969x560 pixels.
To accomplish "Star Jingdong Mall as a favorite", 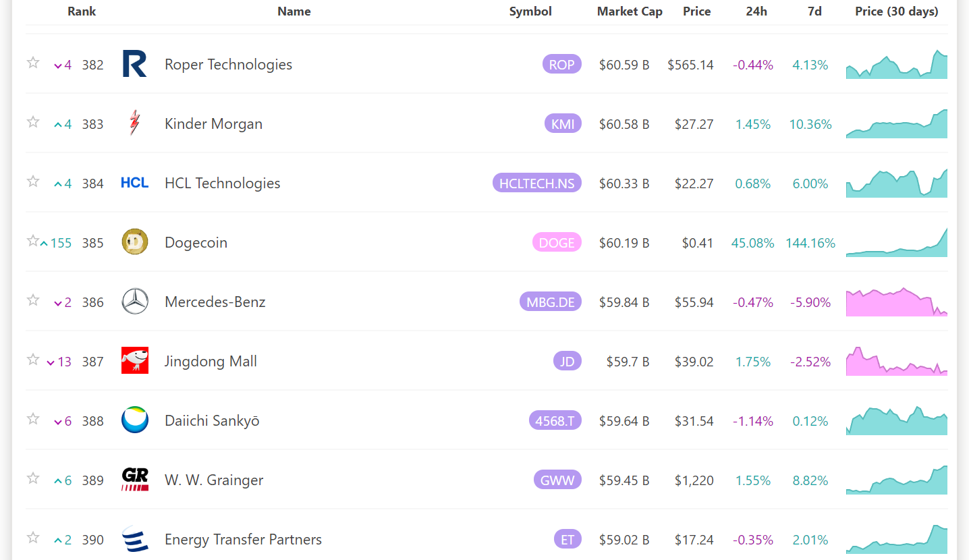I will pos(33,360).
